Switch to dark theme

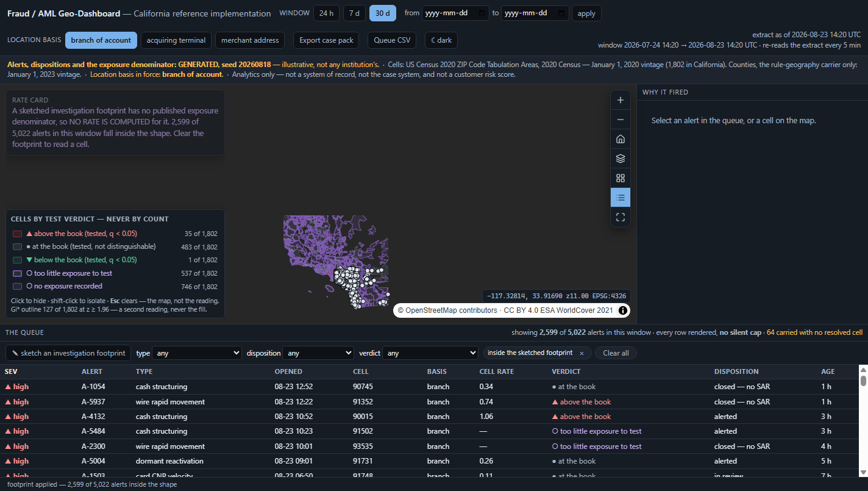click(x=441, y=40)
